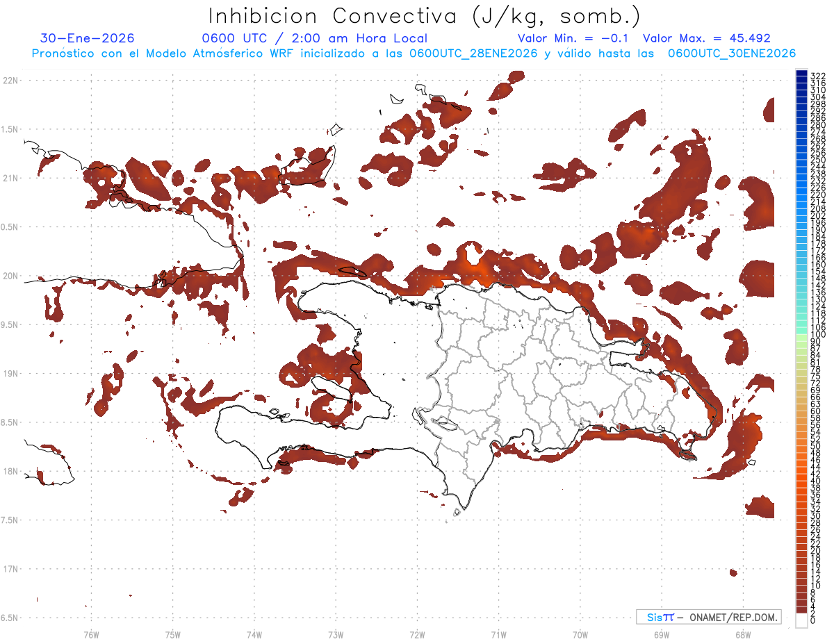Click the "72W" longitude label

pos(417,634)
